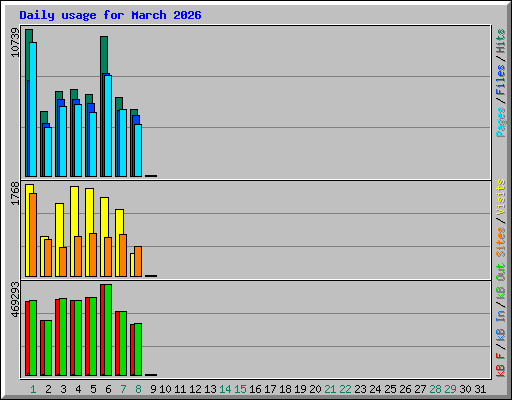Click day 24 on the date axis
Image resolution: width=512 pixels, height=400 pixels.
(375, 389)
